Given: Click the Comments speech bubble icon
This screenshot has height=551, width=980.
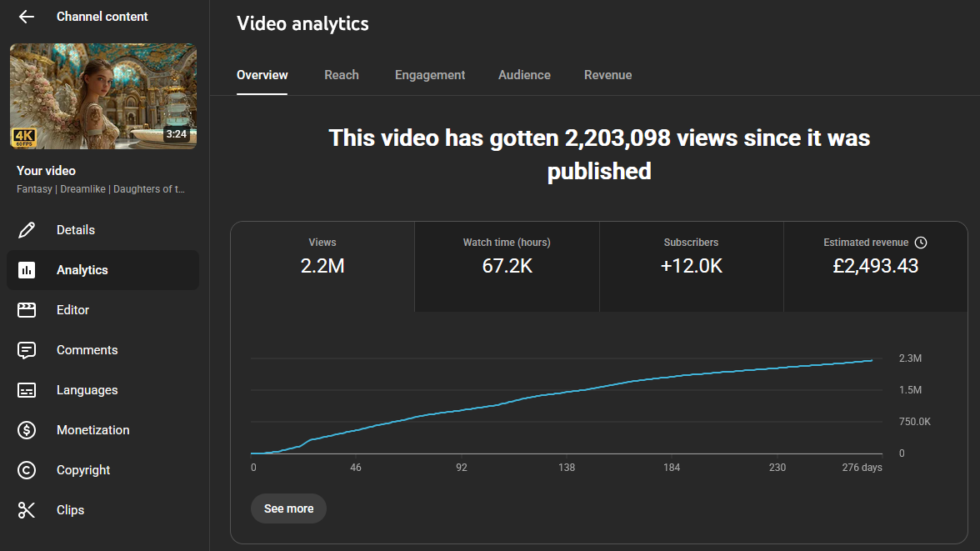Looking at the screenshot, I should point(27,350).
